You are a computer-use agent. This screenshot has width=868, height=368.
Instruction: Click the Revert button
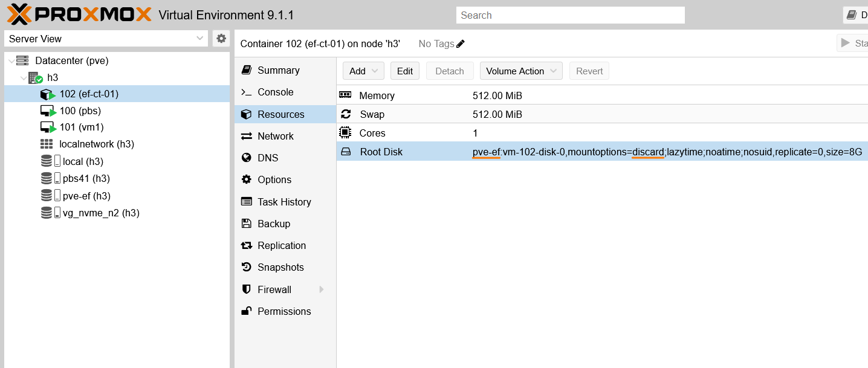[589, 71]
